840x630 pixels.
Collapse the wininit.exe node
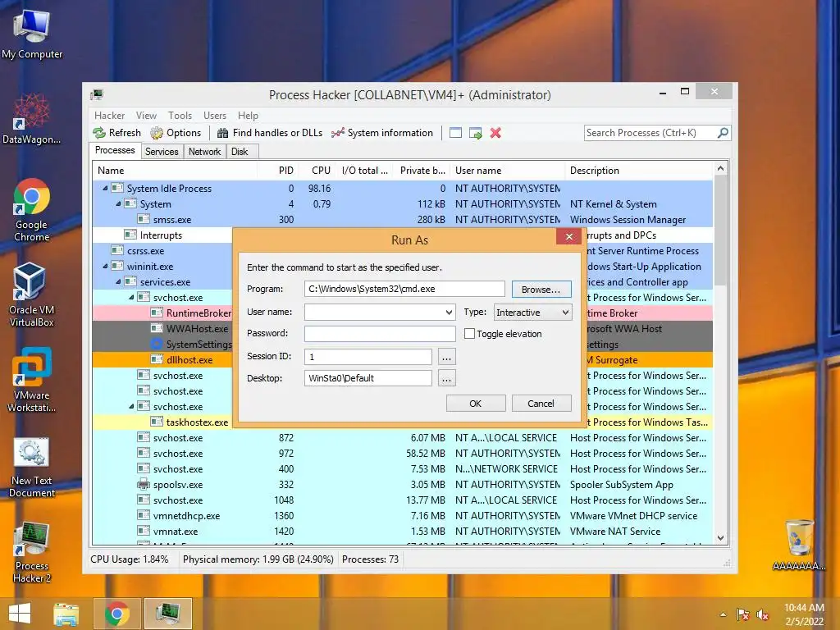[105, 266]
